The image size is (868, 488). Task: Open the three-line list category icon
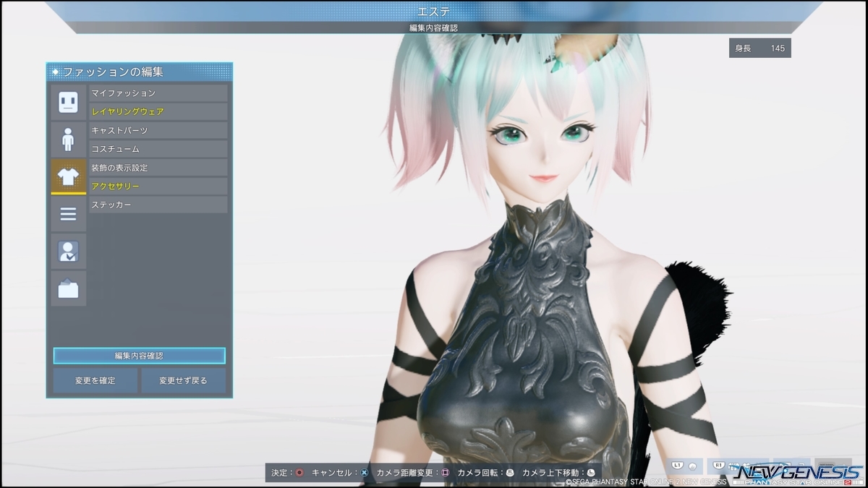(x=68, y=214)
